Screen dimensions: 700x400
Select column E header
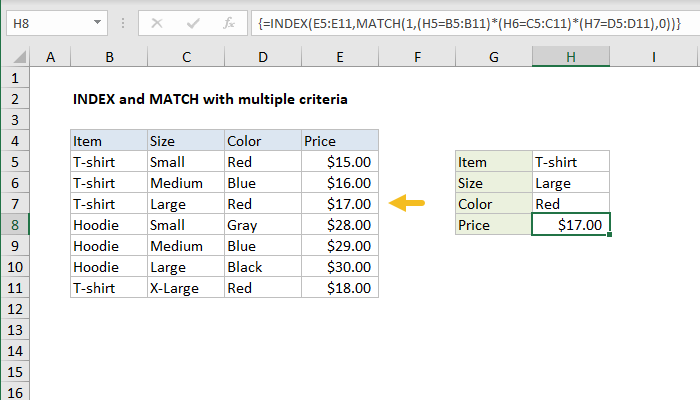[340, 57]
